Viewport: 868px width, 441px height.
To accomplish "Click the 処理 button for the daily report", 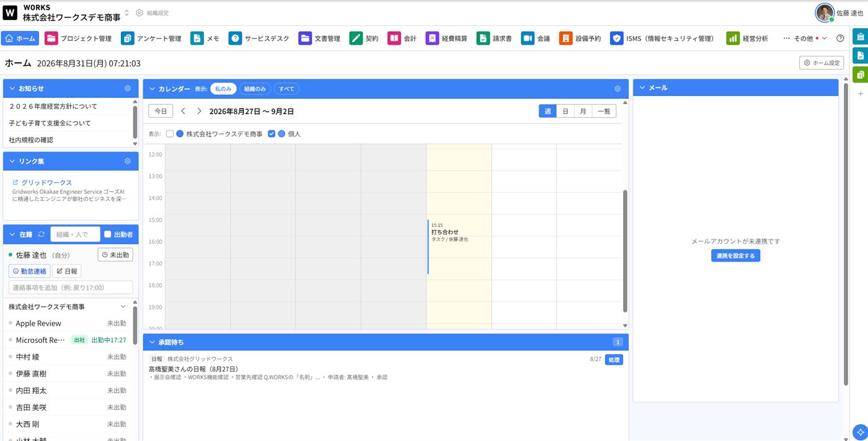I will [614, 360].
